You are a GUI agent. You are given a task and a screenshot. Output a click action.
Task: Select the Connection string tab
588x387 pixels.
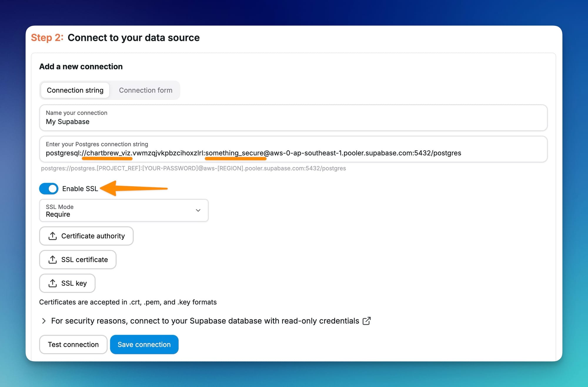pos(75,90)
